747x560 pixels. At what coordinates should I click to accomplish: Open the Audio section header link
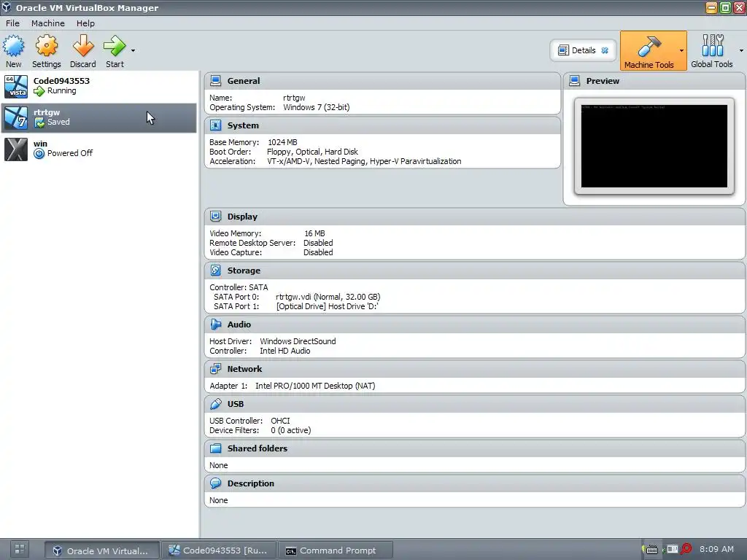coord(239,324)
